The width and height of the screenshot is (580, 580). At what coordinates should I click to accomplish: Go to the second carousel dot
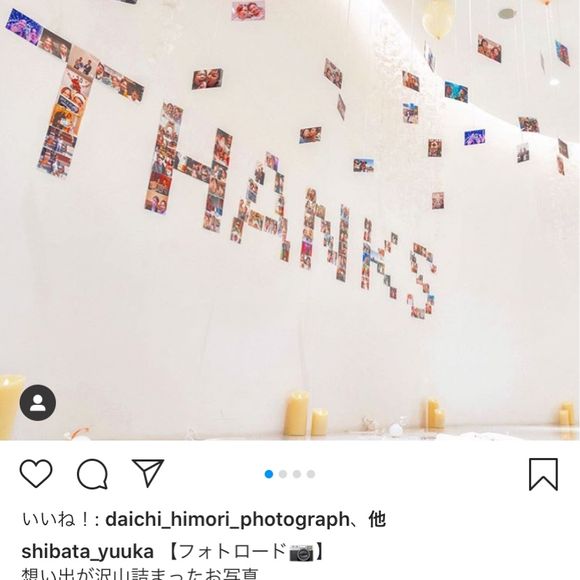[283, 474]
